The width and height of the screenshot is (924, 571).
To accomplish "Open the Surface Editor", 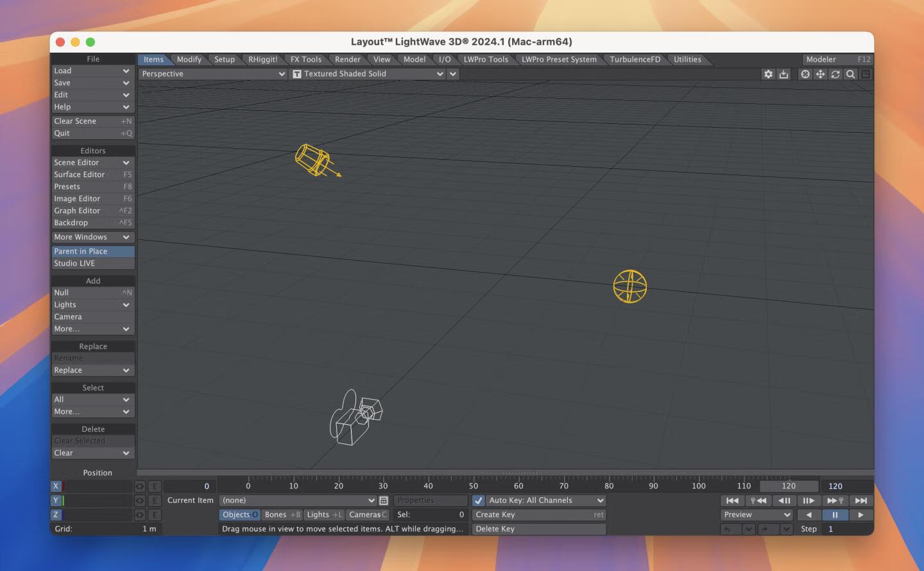I will tap(93, 175).
